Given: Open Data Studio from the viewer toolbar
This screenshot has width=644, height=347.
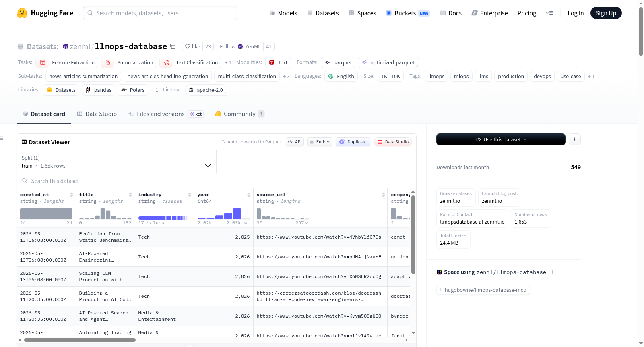Looking at the screenshot, I should click(393, 142).
